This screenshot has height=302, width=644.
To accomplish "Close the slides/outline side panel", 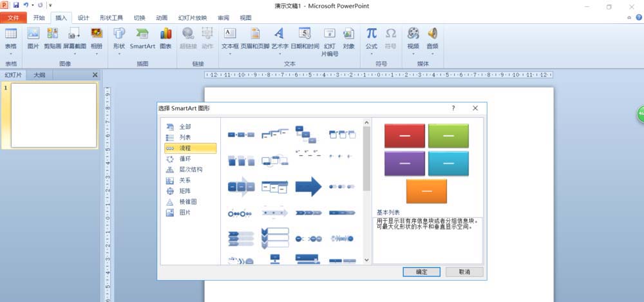I will tap(95, 75).
